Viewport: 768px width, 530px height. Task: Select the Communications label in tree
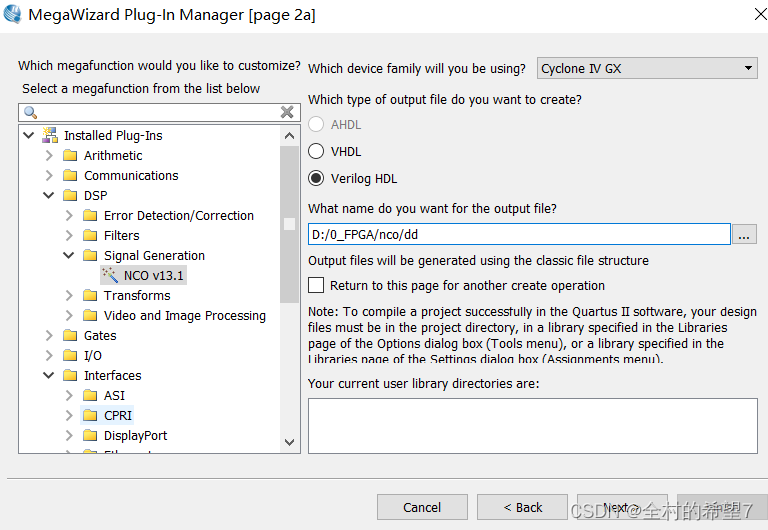[x=131, y=175]
